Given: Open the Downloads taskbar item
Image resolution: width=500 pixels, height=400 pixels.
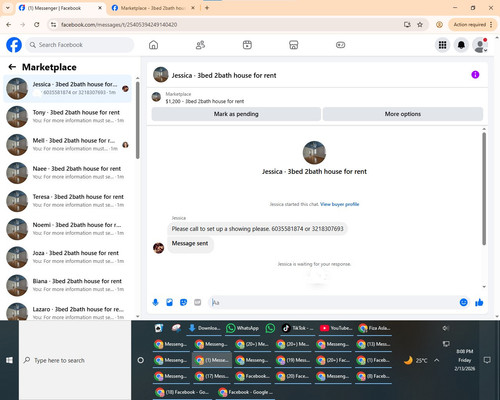Looking at the screenshot, I should click(x=204, y=328).
